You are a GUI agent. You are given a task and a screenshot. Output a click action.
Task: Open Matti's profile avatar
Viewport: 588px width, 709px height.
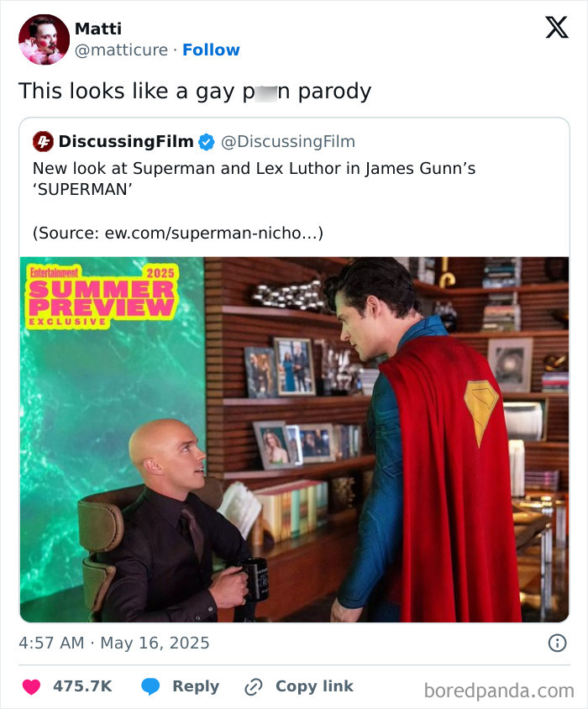coord(44,39)
